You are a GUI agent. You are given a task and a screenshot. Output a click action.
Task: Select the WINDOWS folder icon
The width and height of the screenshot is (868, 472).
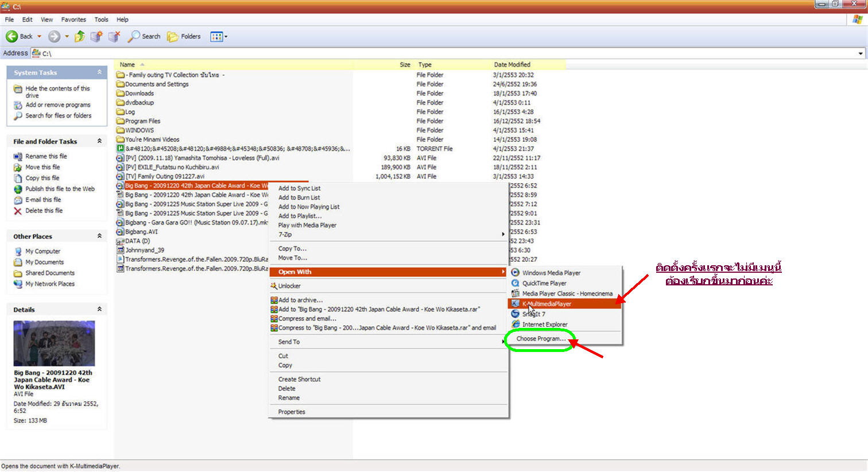tap(121, 130)
